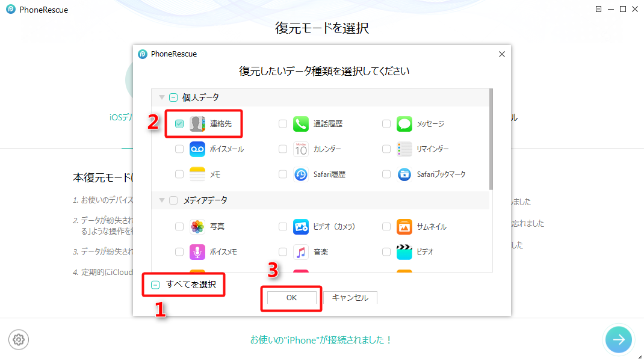Click the ビデオ (カメラ) icon
This screenshot has width=644, height=361.
pos(301,226)
